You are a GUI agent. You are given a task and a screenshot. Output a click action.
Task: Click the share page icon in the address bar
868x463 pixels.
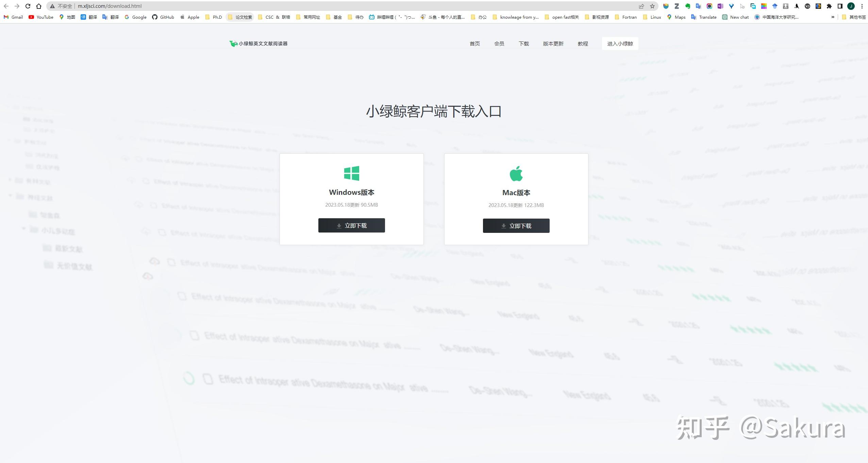click(x=641, y=6)
